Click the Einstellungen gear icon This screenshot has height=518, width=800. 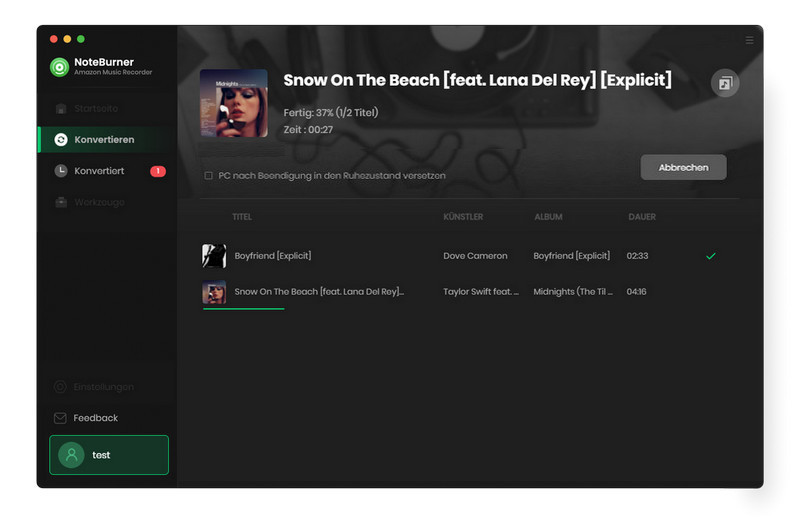[60, 387]
